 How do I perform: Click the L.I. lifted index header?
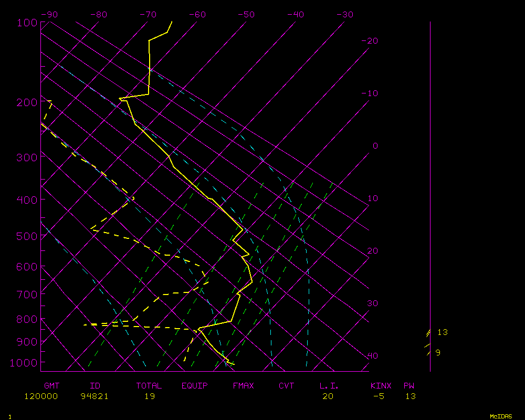pyautogui.click(x=329, y=386)
